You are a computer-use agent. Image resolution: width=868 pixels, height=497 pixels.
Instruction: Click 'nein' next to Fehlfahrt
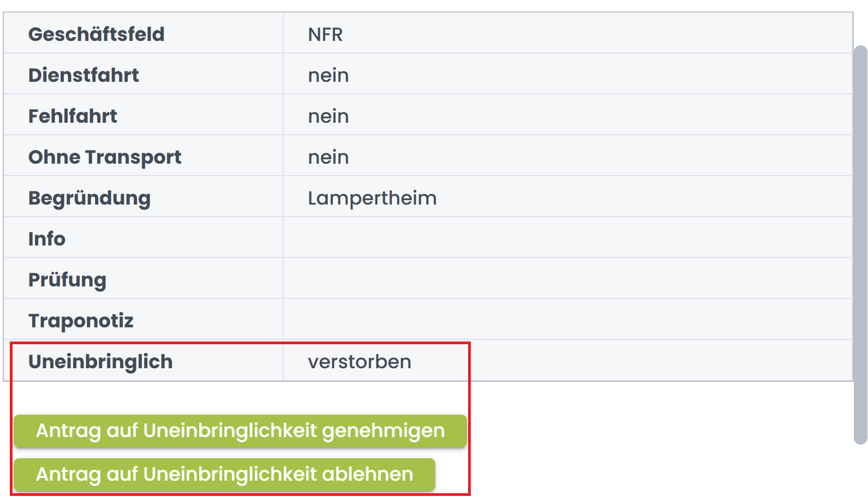point(328,116)
